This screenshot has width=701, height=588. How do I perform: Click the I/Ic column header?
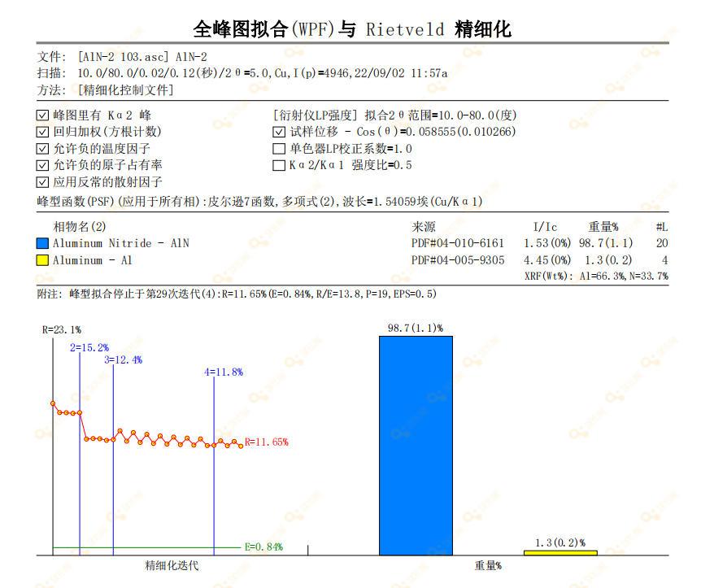coord(545,227)
